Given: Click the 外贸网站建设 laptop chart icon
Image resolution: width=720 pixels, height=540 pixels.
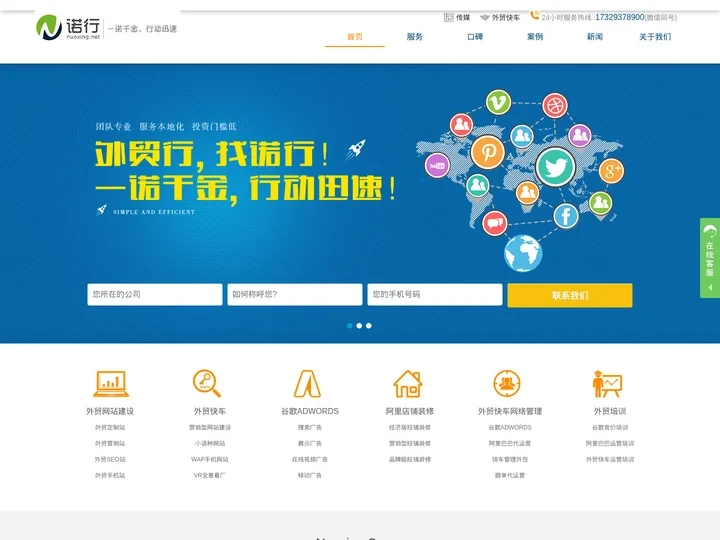Looking at the screenshot, I should (111, 383).
